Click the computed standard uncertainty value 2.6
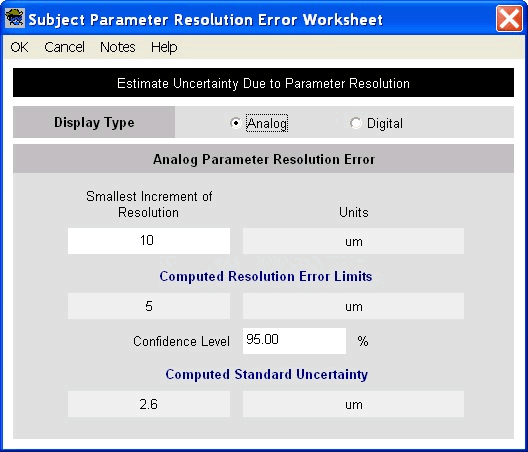 pyautogui.click(x=149, y=404)
